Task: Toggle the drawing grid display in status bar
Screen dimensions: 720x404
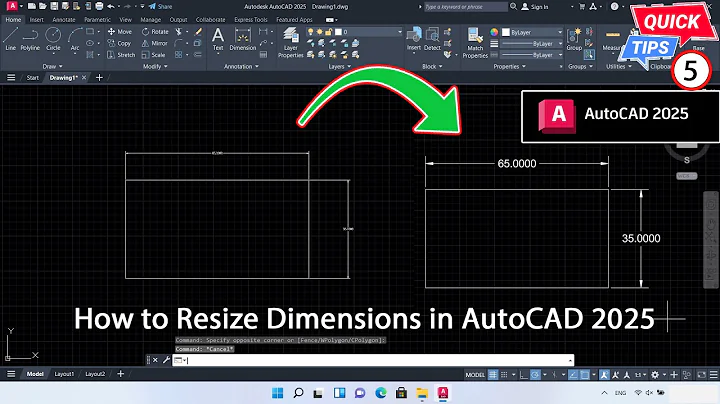Action: [493, 375]
